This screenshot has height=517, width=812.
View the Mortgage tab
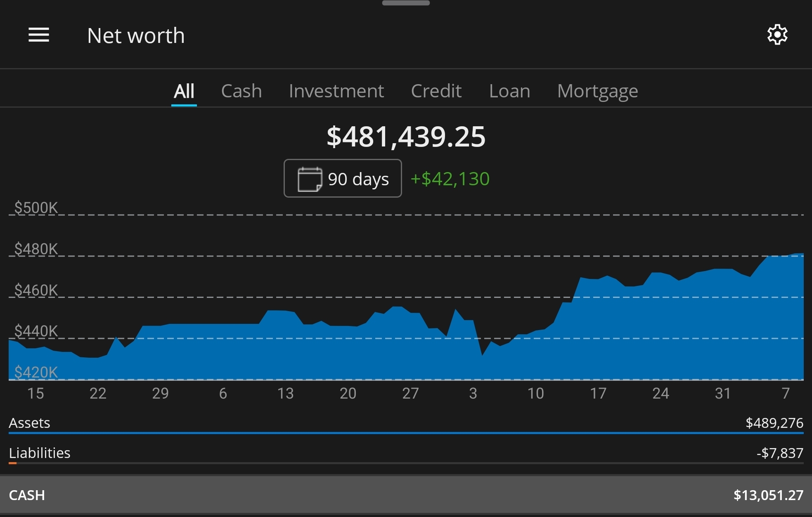(597, 91)
